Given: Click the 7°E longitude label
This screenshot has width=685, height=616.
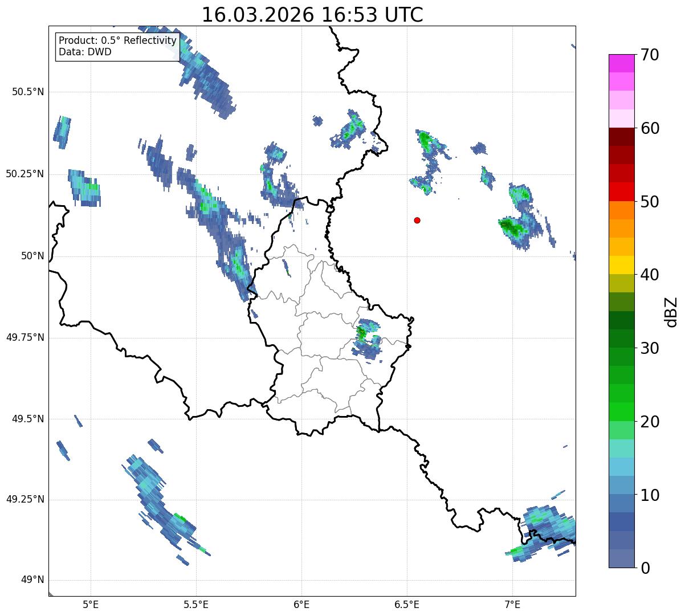Looking at the screenshot, I should 512,604.
